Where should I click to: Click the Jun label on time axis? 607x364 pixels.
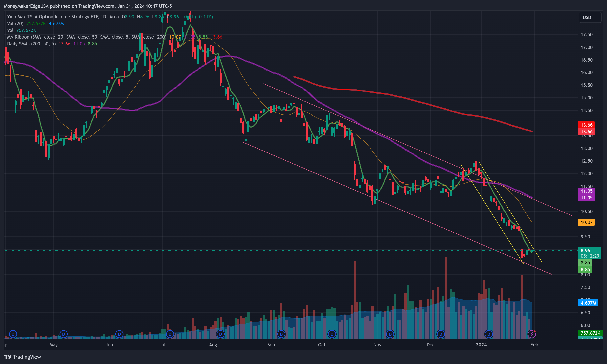[x=109, y=345]
